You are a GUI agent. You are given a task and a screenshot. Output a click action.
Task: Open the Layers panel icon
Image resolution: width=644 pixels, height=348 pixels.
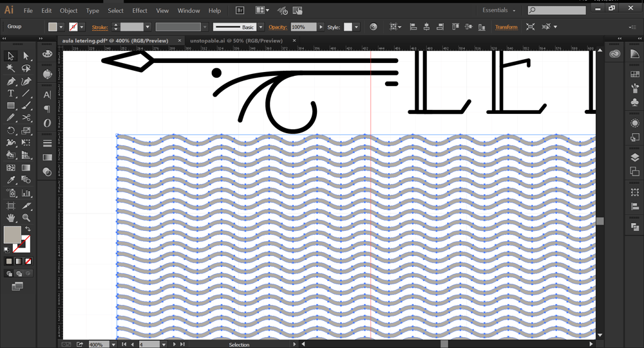634,158
